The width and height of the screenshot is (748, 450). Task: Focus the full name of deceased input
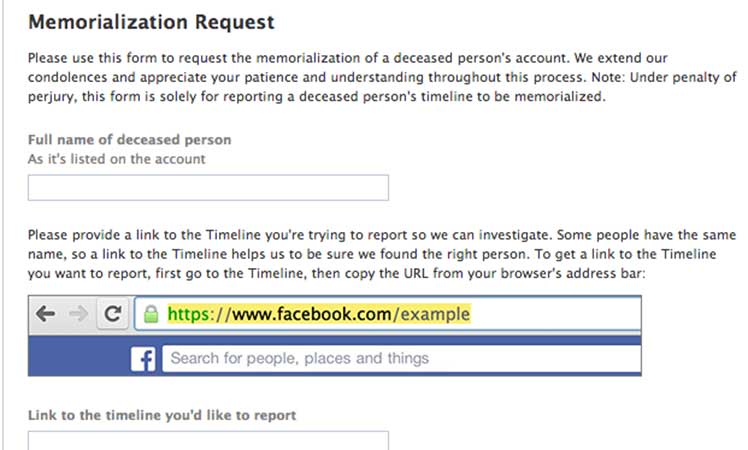pos(208,187)
